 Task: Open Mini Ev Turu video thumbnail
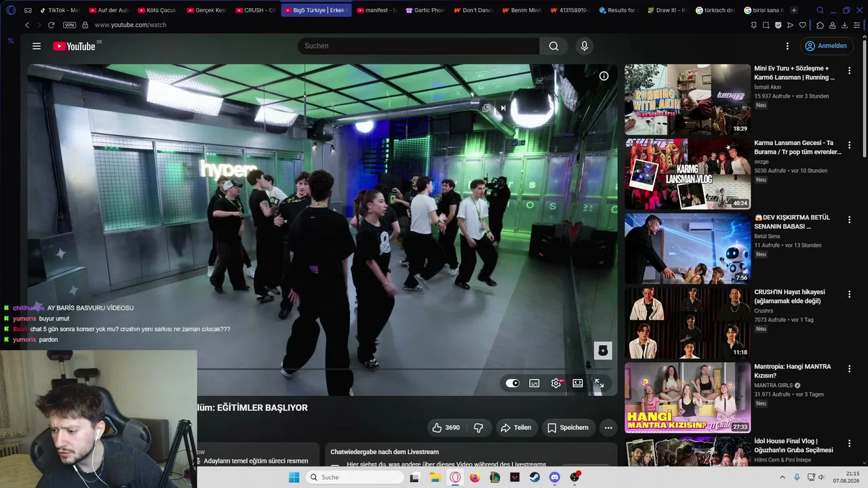click(688, 100)
